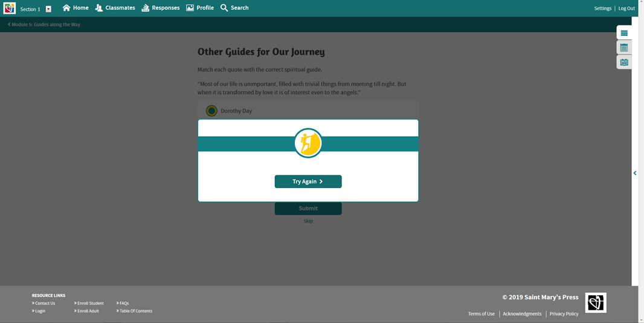Open Terms of Use link
The image size is (644, 323).
click(481, 314)
